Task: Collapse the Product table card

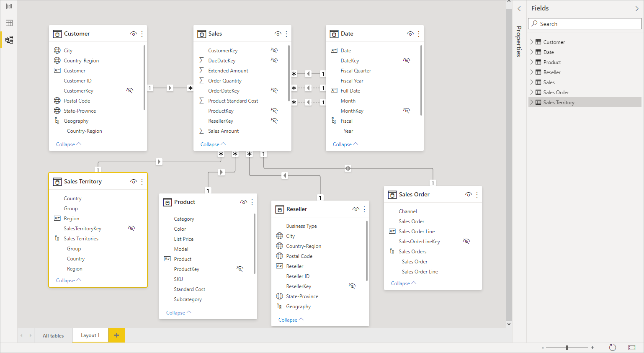Action: tap(178, 312)
